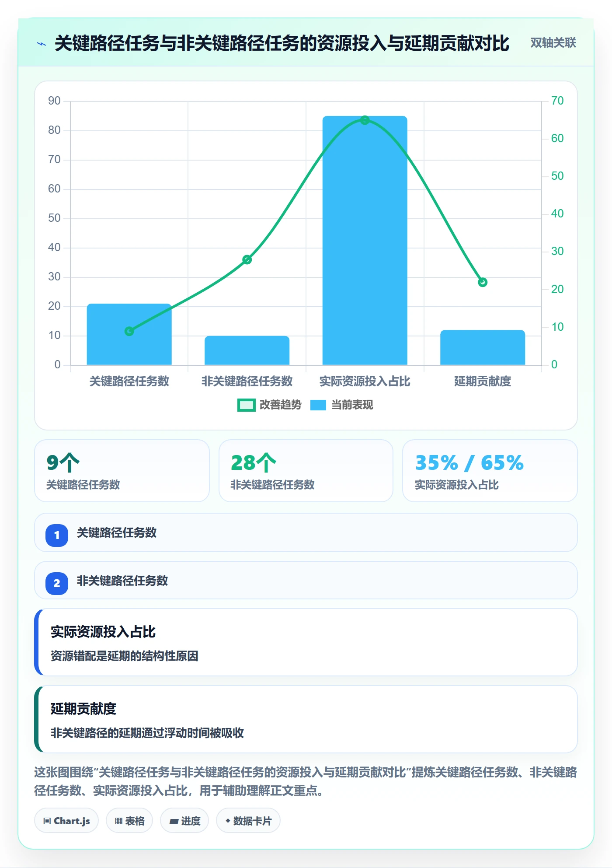Viewport: 612px width, 868px height.
Task: Click right axis value 70
Action: click(x=557, y=101)
